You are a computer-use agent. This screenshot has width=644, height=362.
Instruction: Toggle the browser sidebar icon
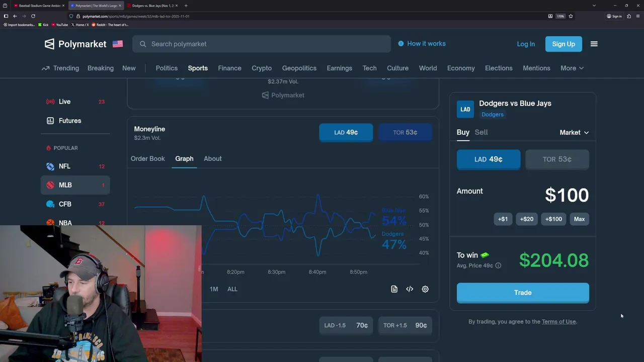(6, 16)
